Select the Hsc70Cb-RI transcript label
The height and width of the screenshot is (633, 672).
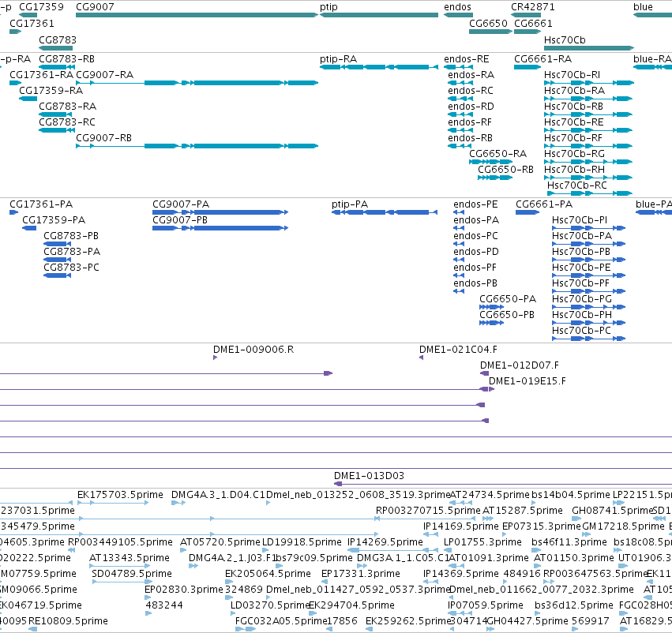pyautogui.click(x=572, y=74)
